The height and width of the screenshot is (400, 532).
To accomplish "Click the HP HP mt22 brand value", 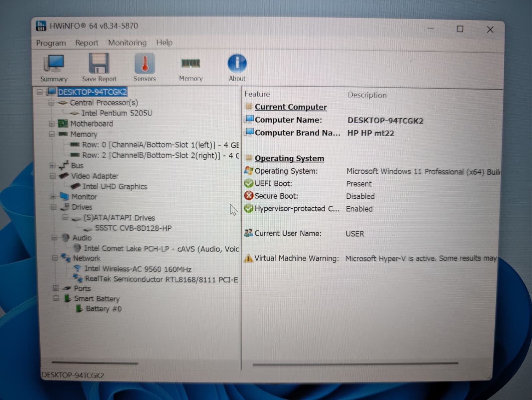I will [371, 133].
